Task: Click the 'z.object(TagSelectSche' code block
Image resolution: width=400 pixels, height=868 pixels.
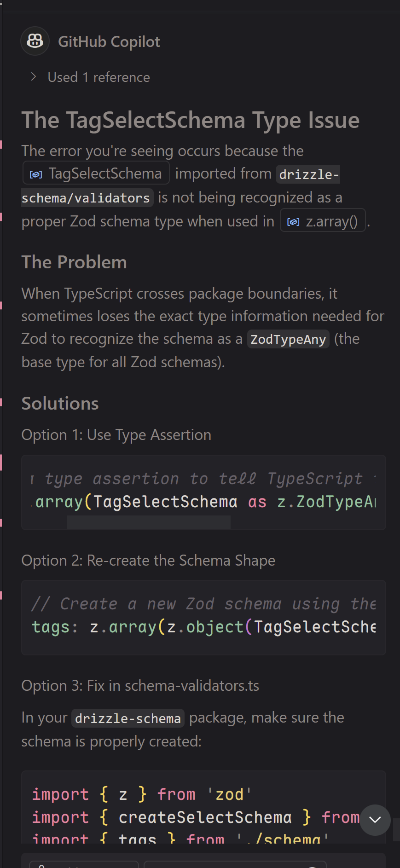Action: click(203, 617)
